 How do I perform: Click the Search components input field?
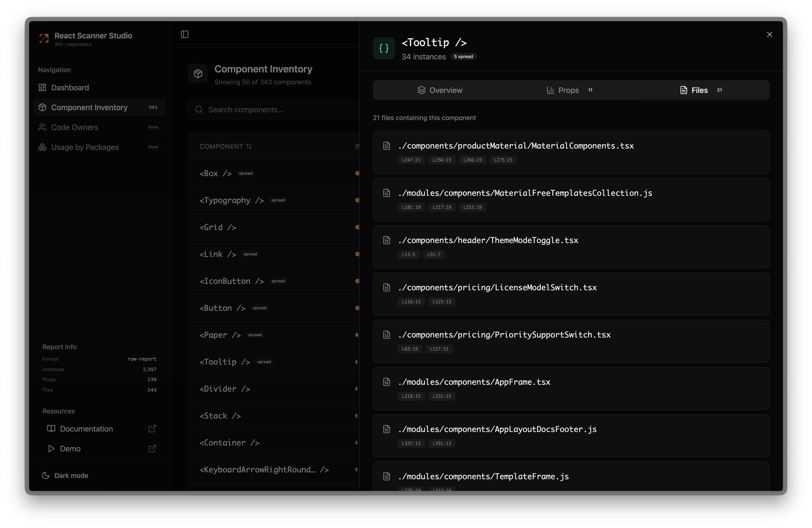pos(273,109)
